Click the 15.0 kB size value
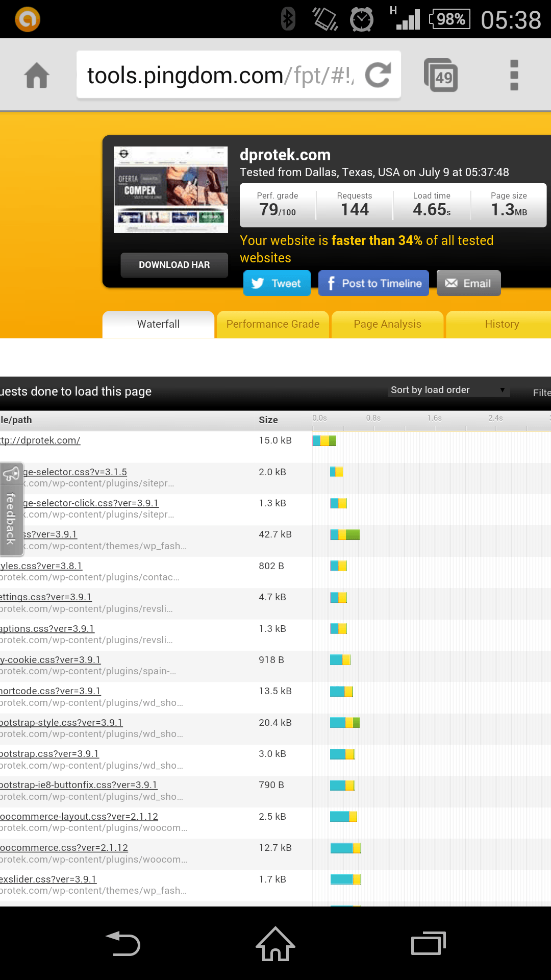This screenshot has height=980, width=551. pyautogui.click(x=275, y=440)
